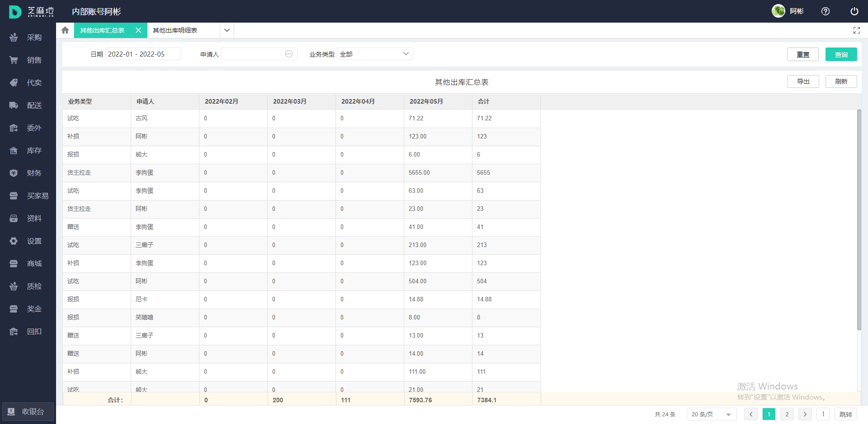Open the 回扣 rebate icon
Viewport: 868px width, 424px height.
point(14,332)
